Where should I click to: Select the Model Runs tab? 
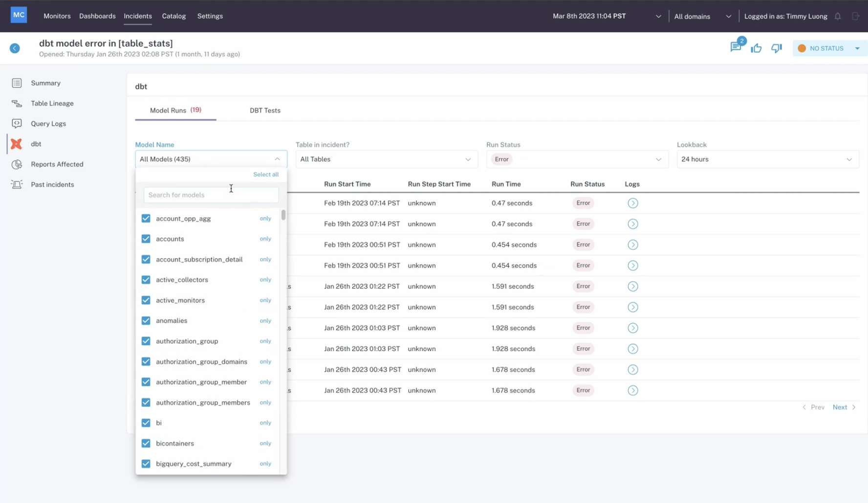[x=175, y=110]
